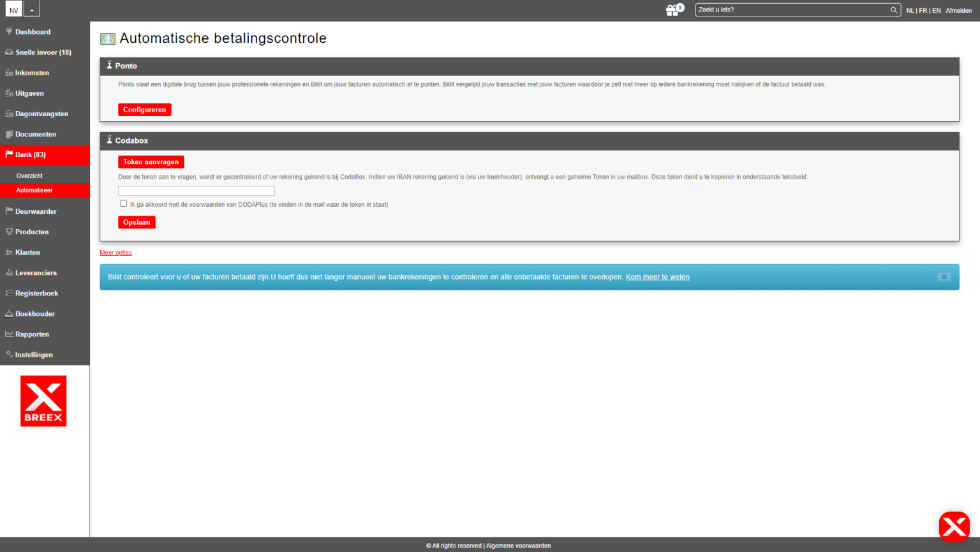The width and height of the screenshot is (980, 552).
Task: Switch language to FR
Action: point(923,11)
